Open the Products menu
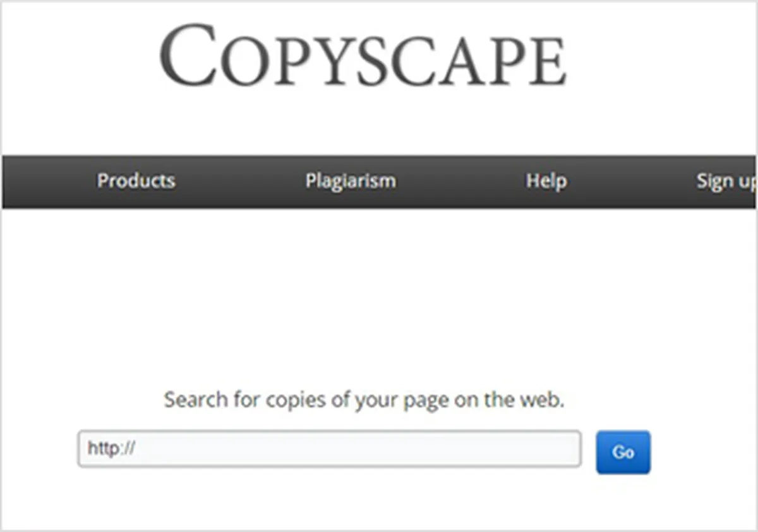This screenshot has height=532, width=758. pos(136,181)
